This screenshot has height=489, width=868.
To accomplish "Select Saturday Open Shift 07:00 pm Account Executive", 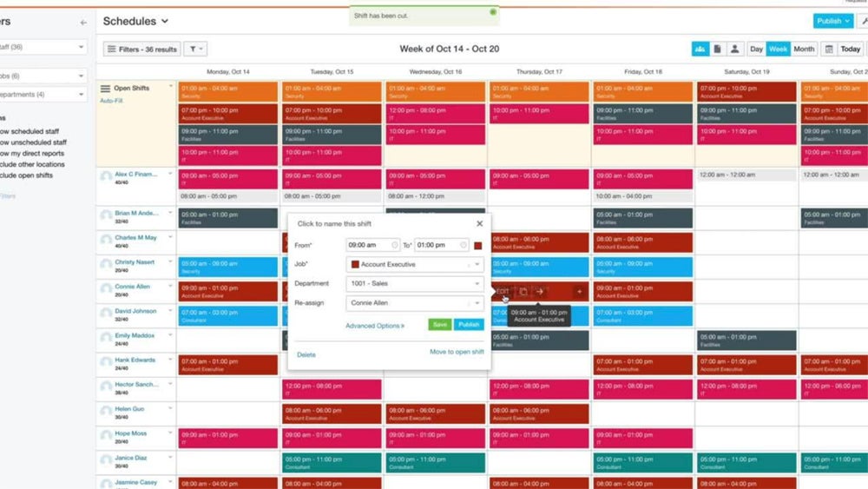I will 746,91.
